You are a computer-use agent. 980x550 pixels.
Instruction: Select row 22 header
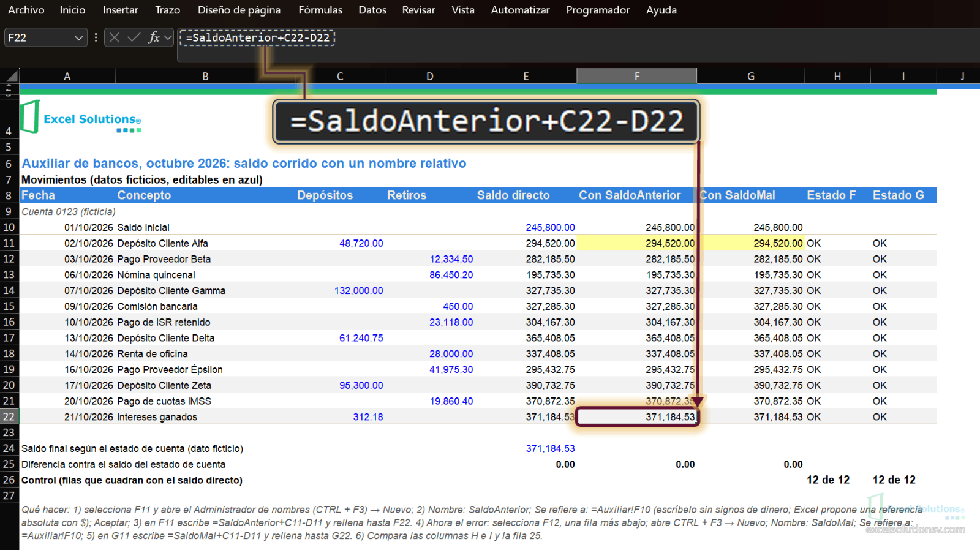pos(9,416)
